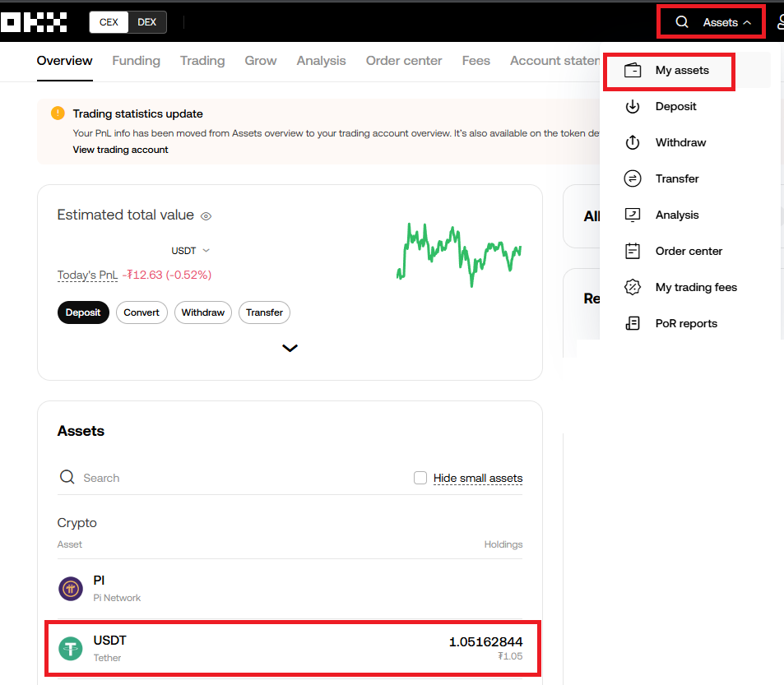Viewport: 784px width, 685px height.
Task: Toggle estimated total value visibility eye
Action: click(x=206, y=216)
